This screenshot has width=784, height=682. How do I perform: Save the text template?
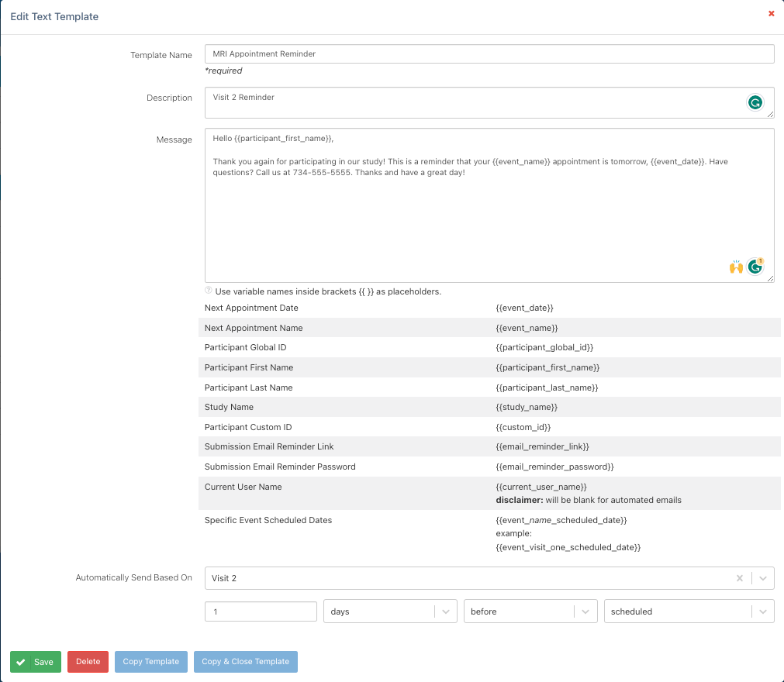pyautogui.click(x=36, y=662)
